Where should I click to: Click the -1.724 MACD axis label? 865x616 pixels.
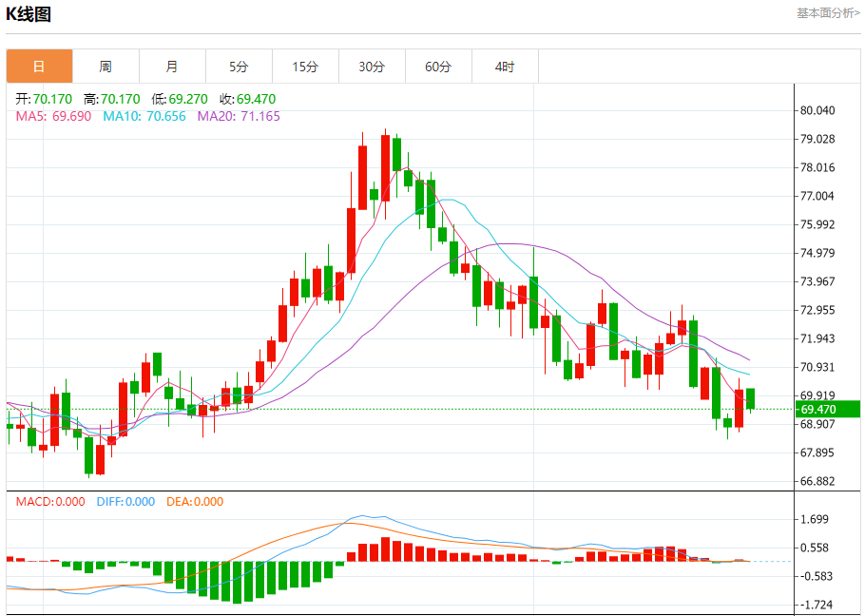click(817, 606)
